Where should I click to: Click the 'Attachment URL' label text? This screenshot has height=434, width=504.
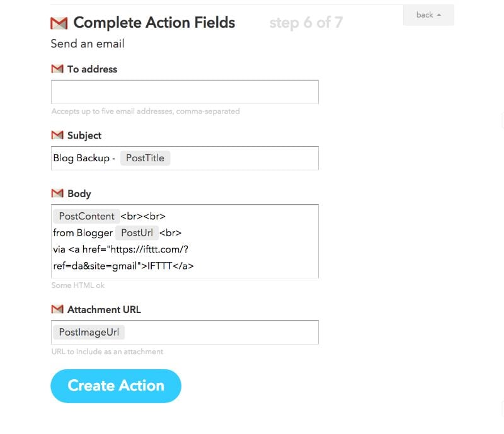(x=104, y=309)
